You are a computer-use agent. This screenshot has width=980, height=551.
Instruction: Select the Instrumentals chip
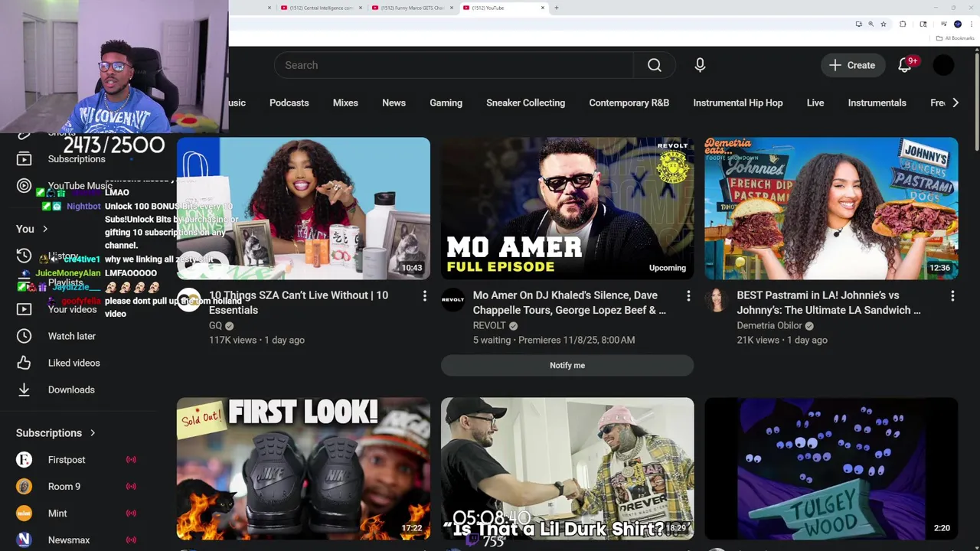tap(877, 103)
